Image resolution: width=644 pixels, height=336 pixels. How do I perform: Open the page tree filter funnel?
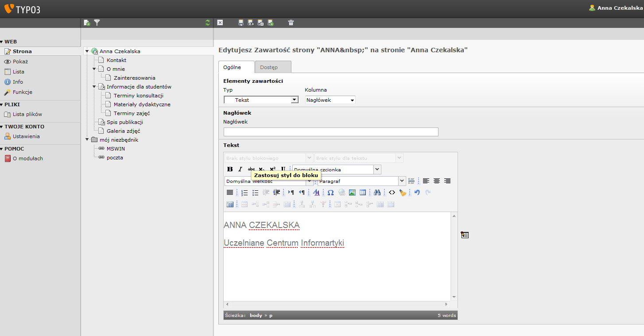tap(97, 23)
